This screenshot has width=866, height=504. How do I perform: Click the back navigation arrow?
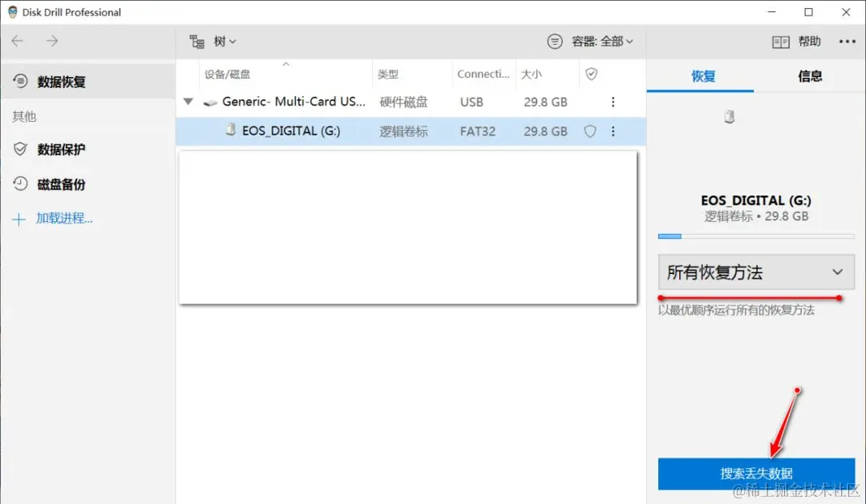[18, 41]
